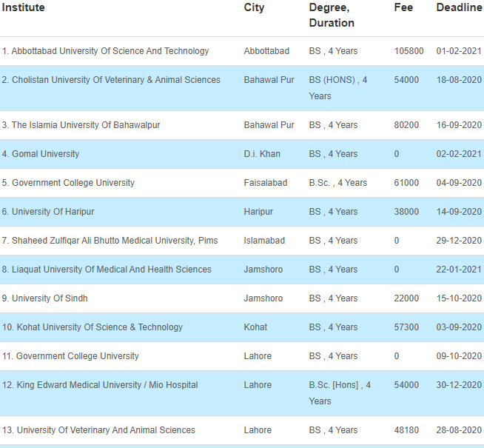484x448 pixels.
Task: Open Cholistan University Of Veterinary & Animal Sciences
Action: pyautogui.click(x=111, y=80)
